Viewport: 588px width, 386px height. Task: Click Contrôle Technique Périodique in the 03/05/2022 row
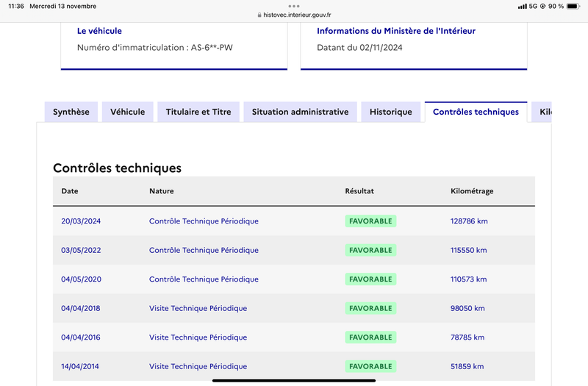(204, 250)
